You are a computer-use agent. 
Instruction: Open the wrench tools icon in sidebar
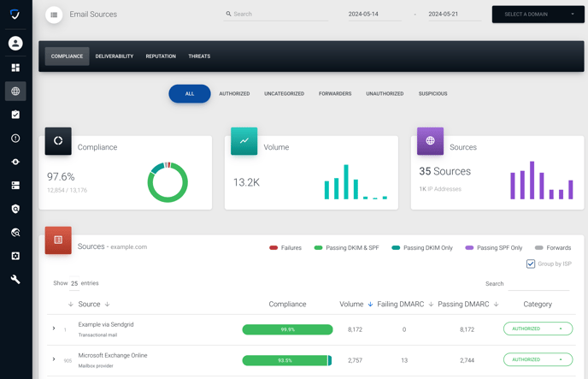[15, 280]
